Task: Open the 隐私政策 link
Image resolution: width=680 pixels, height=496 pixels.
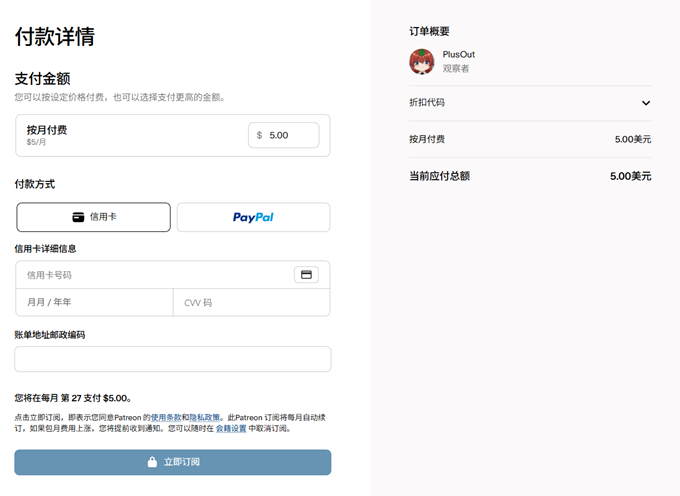Action: [204, 416]
